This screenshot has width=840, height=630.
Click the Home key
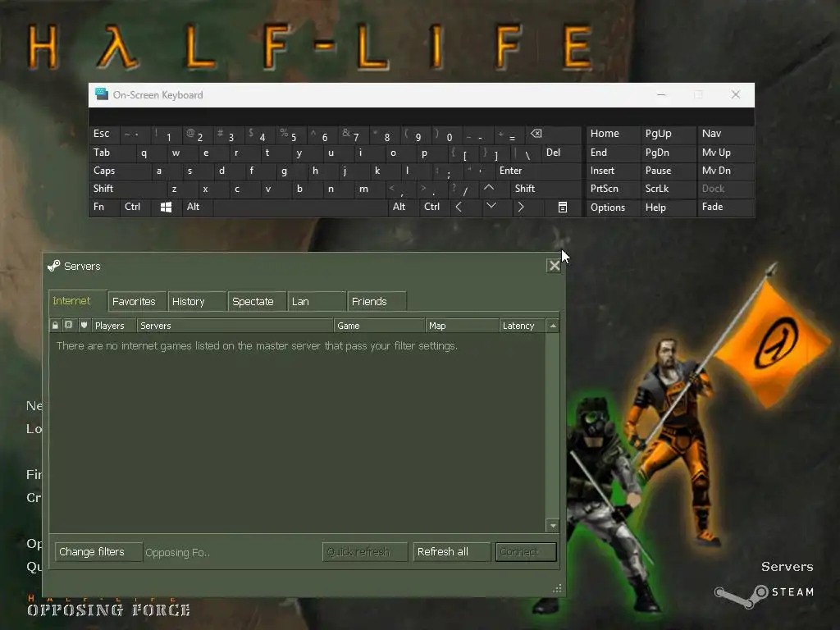(613, 134)
